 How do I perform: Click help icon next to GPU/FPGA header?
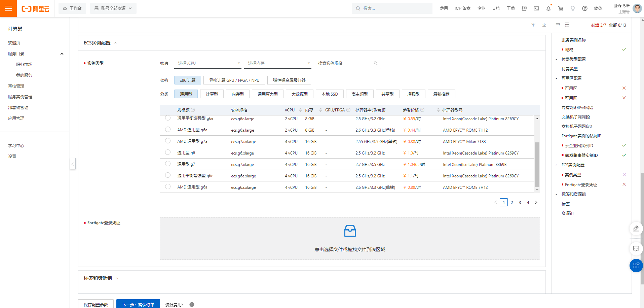tap(348, 110)
